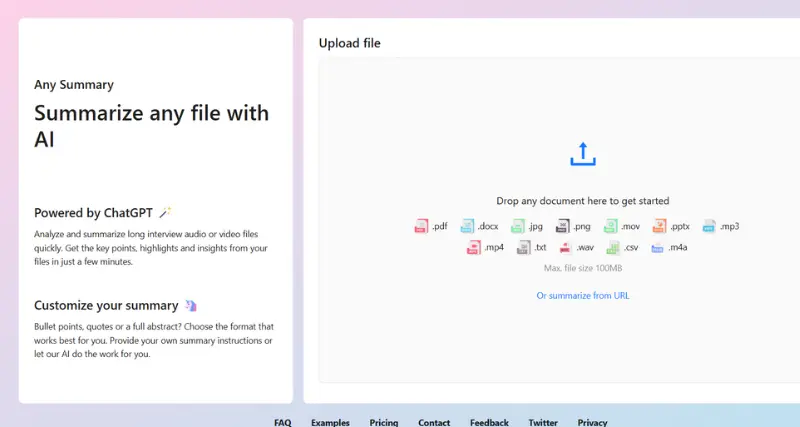The height and width of the screenshot is (427, 800).
Task: Click the .m4a file type icon
Action: point(657,247)
